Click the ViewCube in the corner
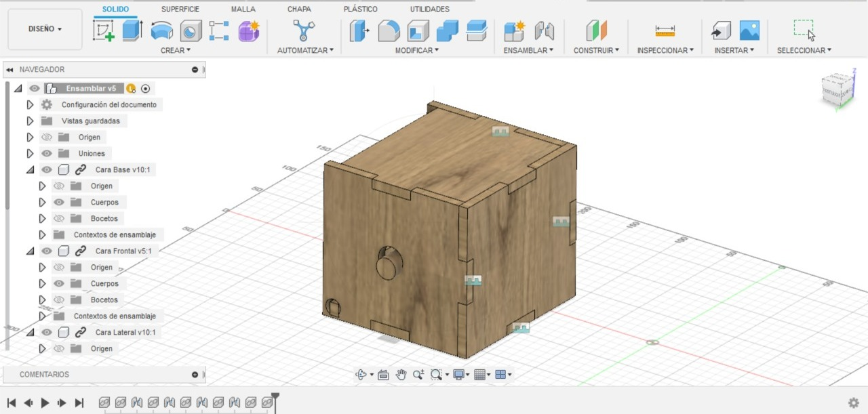Screen dimensions: 868x414 (837, 89)
